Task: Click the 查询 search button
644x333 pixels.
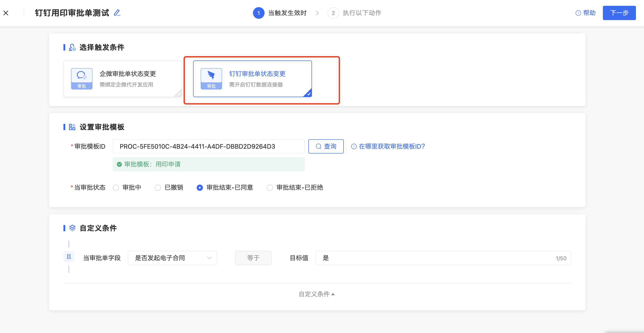Action: click(x=326, y=147)
